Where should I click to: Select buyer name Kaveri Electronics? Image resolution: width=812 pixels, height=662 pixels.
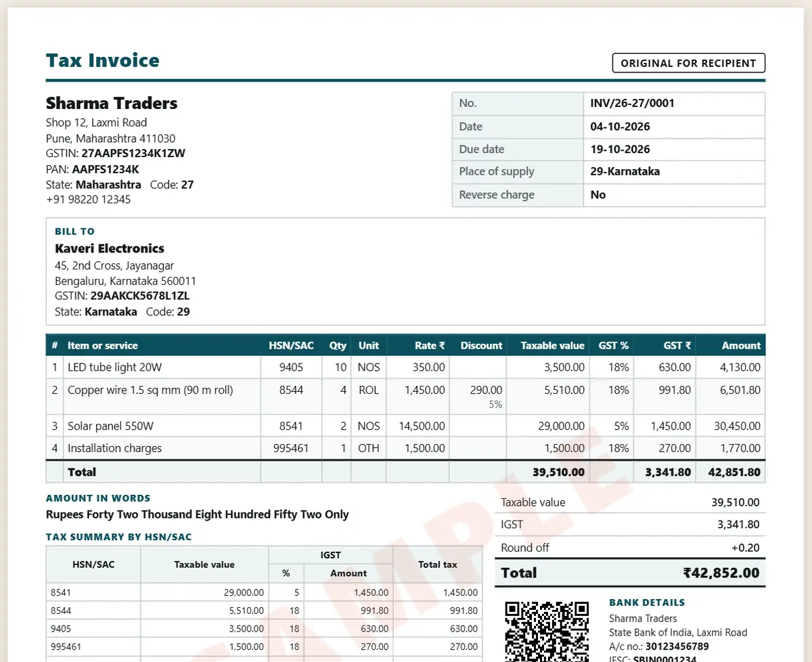click(x=110, y=248)
